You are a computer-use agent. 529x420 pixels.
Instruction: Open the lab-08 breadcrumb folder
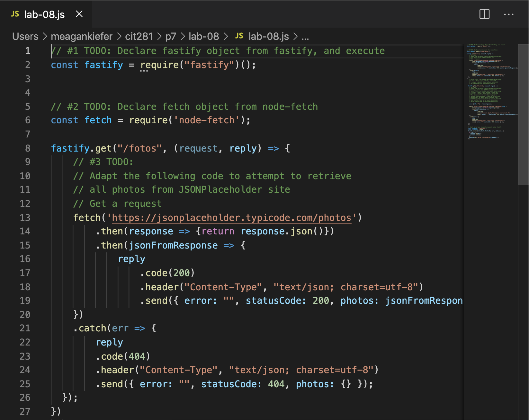click(204, 36)
